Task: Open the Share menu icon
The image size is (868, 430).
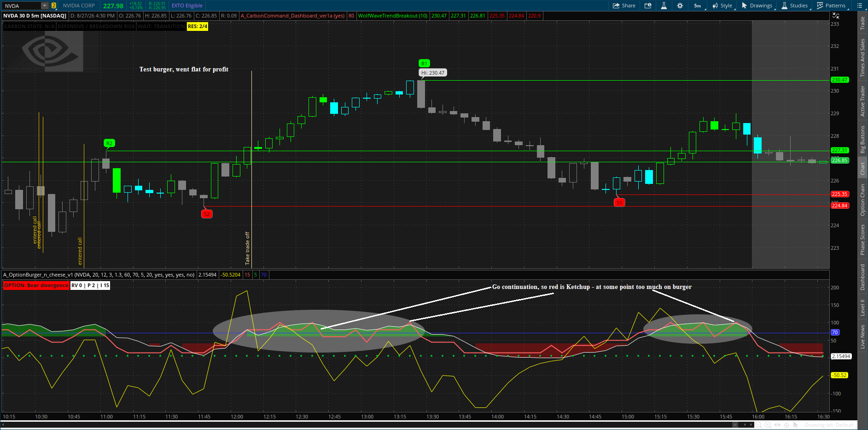Action: (x=616, y=6)
